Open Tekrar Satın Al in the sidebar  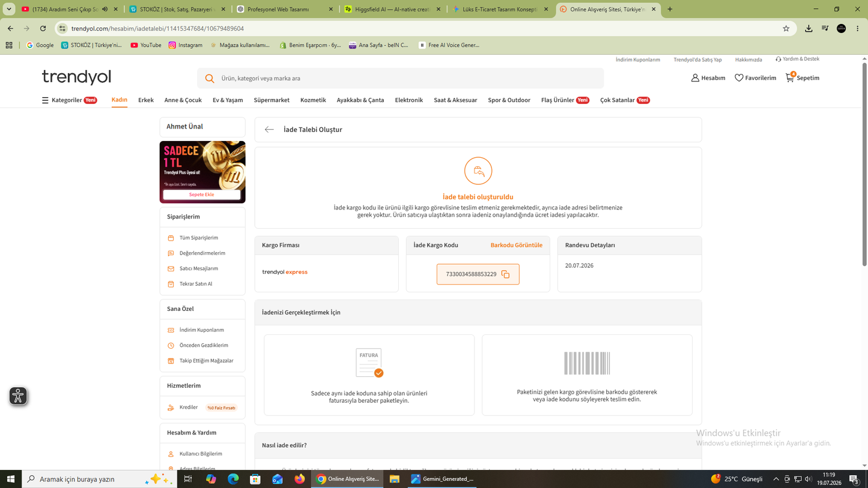point(195,284)
